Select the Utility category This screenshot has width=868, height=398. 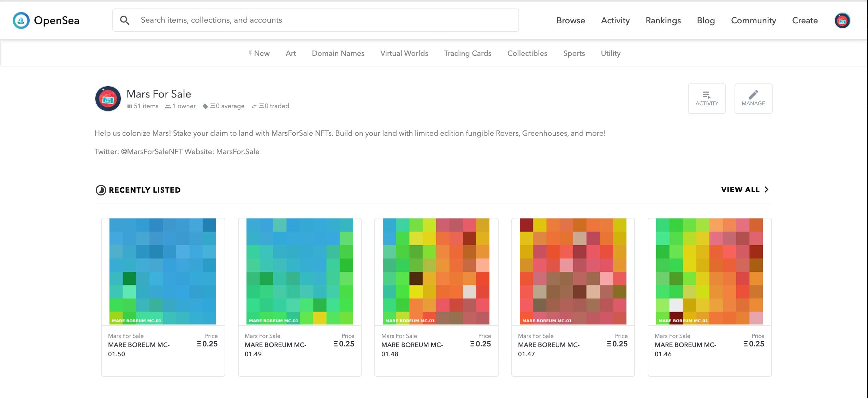[x=611, y=53]
